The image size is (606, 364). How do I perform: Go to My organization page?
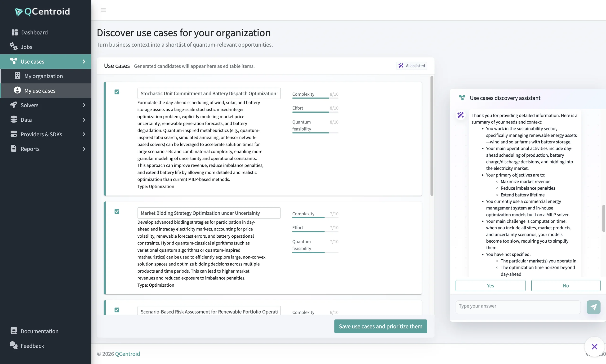pos(46,76)
